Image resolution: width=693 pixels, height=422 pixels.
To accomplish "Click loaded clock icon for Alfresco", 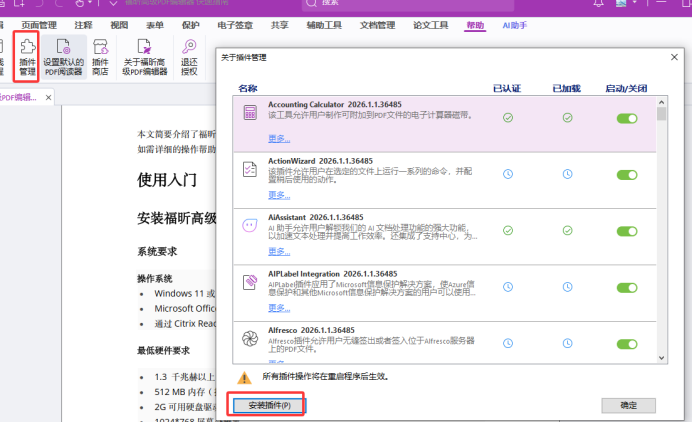I will (567, 343).
